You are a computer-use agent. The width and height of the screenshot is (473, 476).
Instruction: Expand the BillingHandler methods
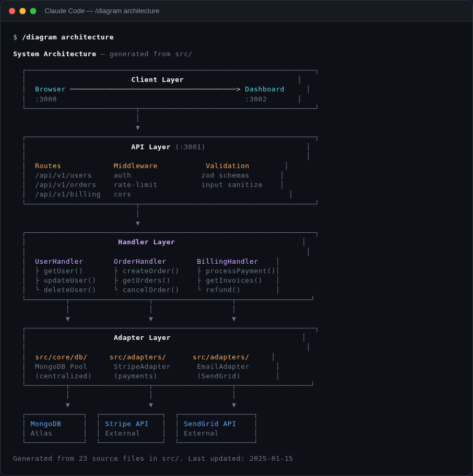pyautogui.click(x=227, y=261)
